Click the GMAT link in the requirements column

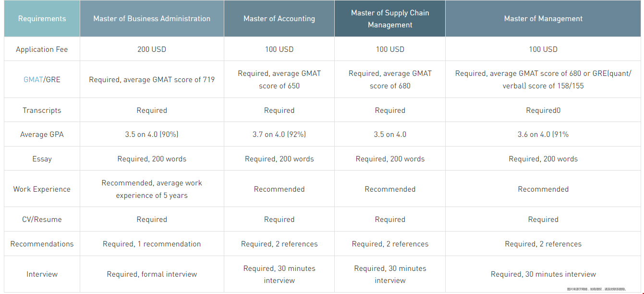click(x=33, y=80)
